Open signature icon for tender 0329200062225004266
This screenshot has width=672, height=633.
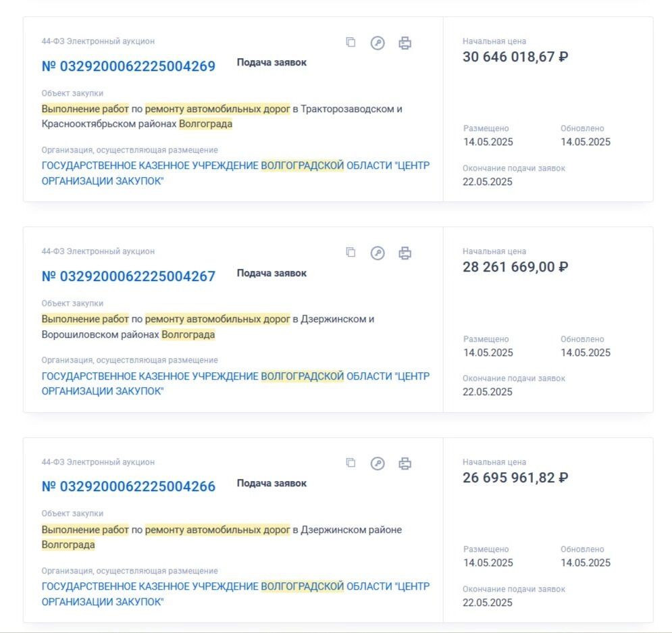pos(378,463)
